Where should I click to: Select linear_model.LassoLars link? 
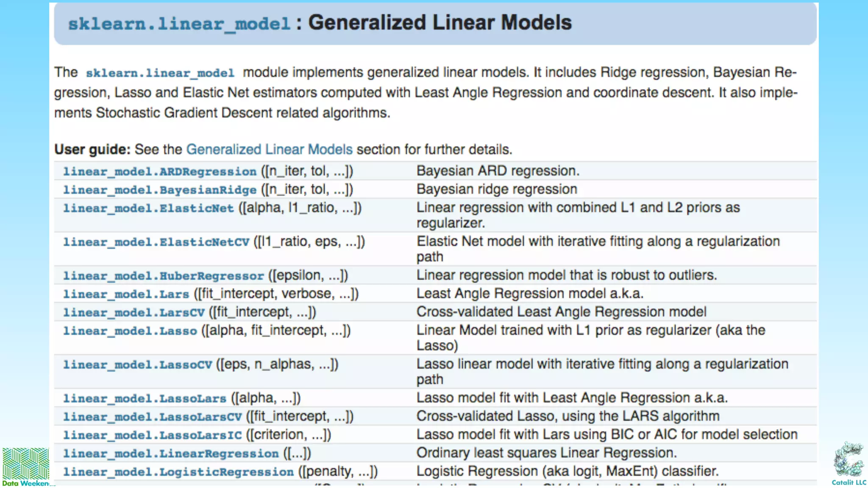[145, 399]
